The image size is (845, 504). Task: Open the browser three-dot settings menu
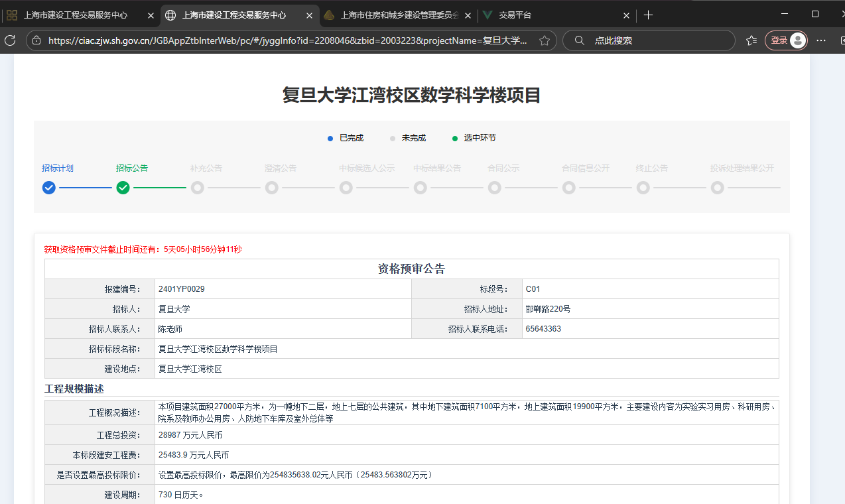tap(821, 40)
